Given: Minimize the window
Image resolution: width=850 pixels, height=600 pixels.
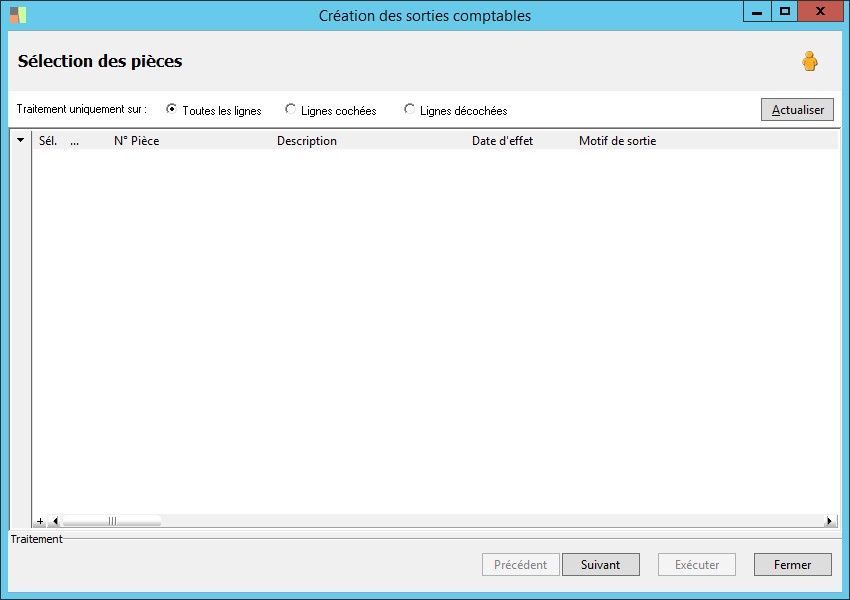Looking at the screenshot, I should (757, 12).
